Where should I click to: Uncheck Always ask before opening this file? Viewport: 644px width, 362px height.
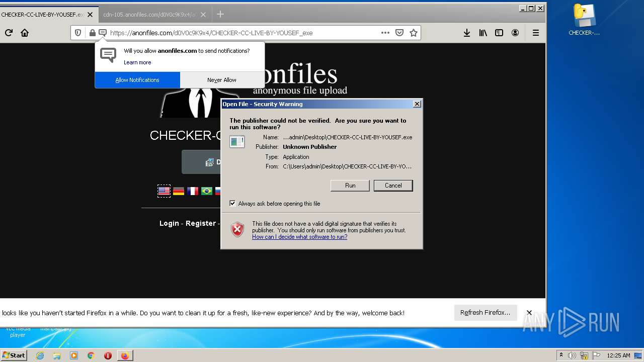coord(232,204)
